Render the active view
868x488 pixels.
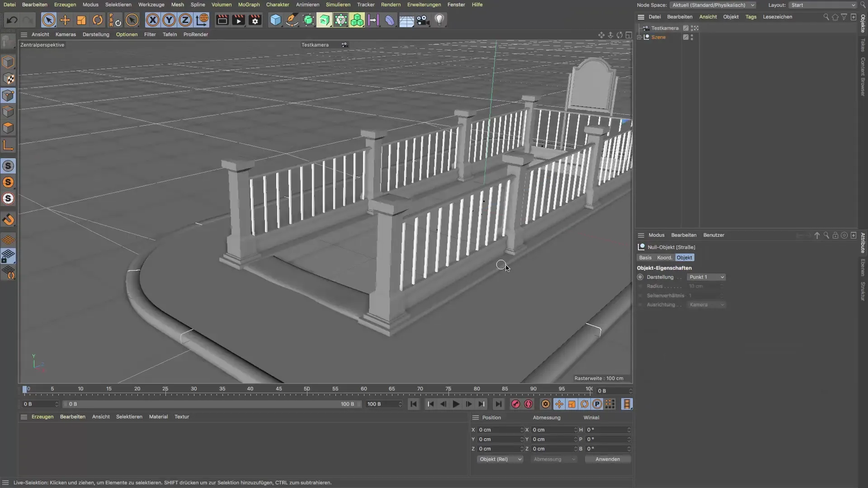(222, 20)
